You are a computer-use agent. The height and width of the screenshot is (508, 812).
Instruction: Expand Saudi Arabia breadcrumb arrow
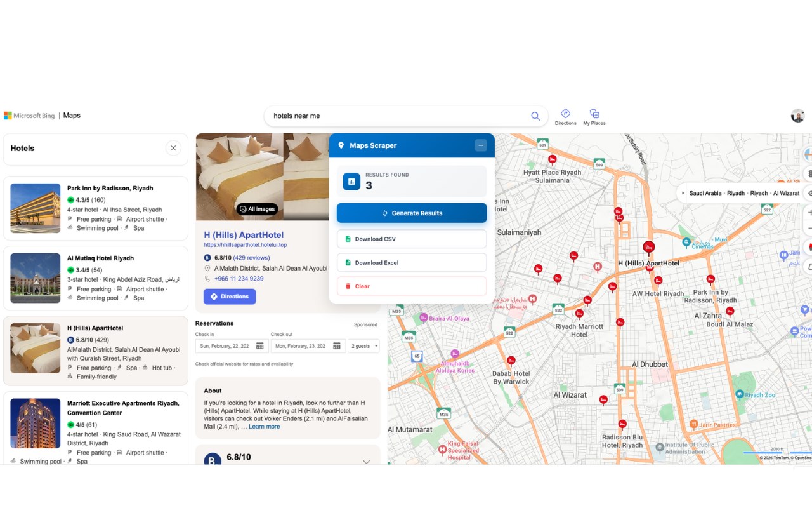[x=683, y=193]
